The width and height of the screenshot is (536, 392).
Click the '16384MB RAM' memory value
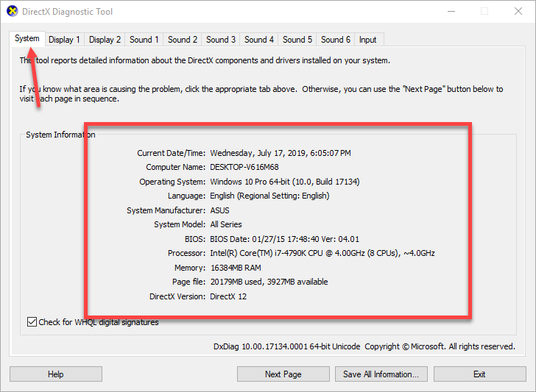[x=236, y=268]
